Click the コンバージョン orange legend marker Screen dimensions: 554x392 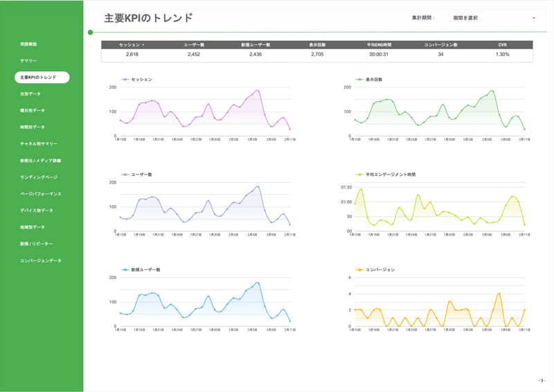tap(359, 269)
